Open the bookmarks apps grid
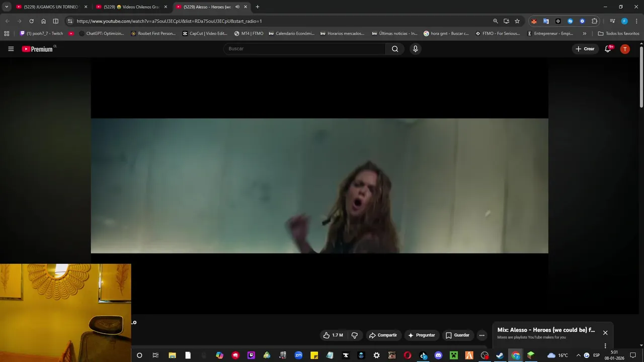The image size is (644, 362). (7, 34)
